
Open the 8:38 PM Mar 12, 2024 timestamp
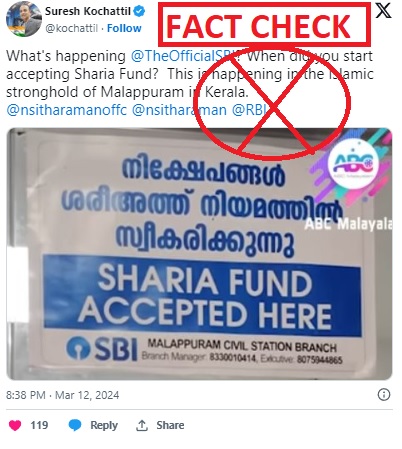pyautogui.click(x=62, y=395)
